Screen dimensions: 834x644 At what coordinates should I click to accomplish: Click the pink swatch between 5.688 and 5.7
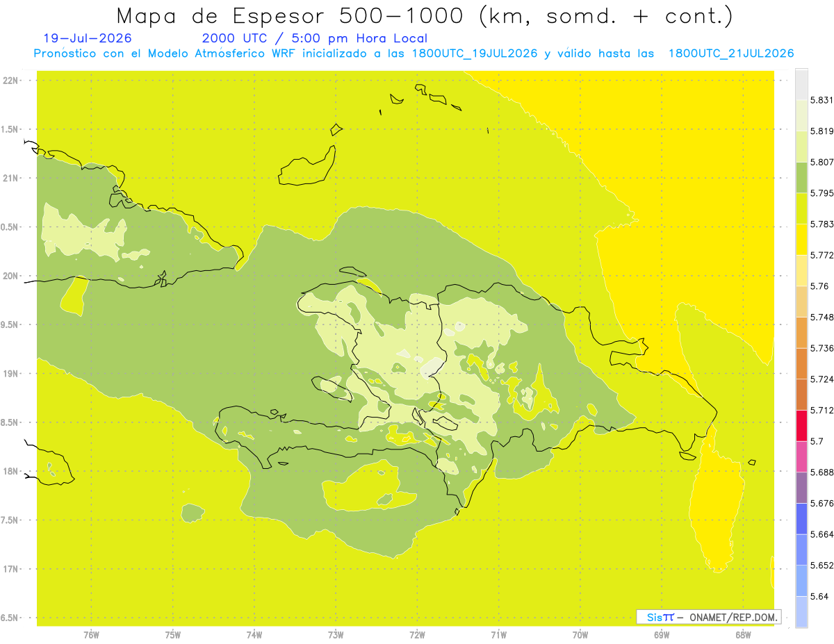coord(801,456)
